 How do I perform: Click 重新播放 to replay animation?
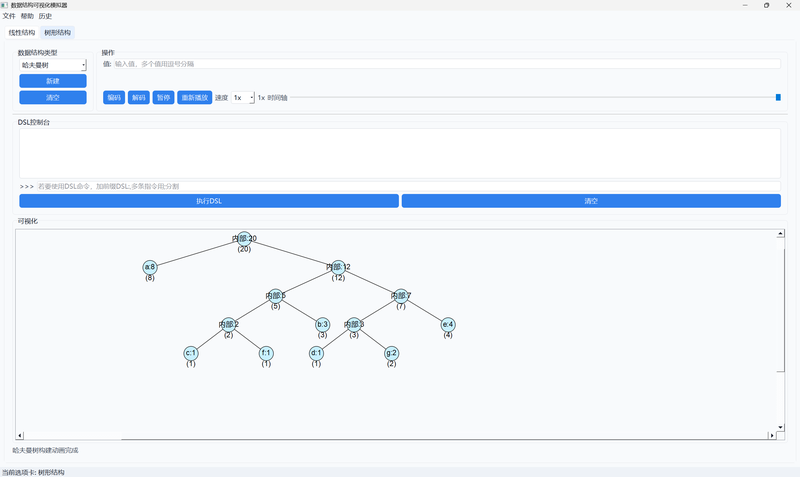[x=195, y=97]
